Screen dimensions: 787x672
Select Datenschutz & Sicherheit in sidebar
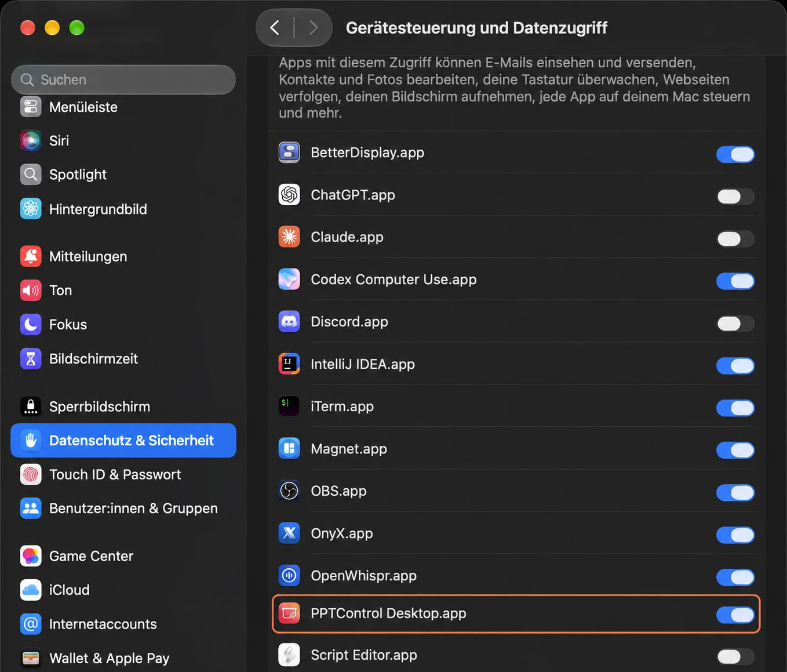click(123, 441)
